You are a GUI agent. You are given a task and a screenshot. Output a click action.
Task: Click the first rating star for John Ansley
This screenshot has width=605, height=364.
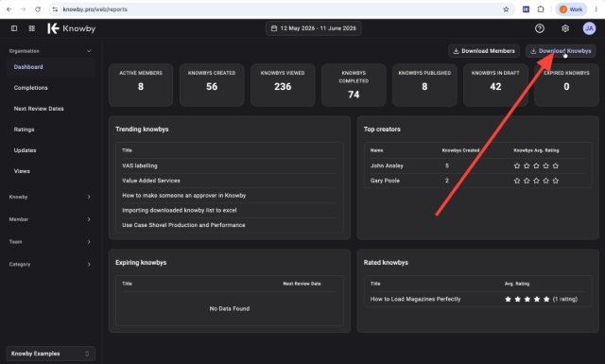(x=517, y=165)
